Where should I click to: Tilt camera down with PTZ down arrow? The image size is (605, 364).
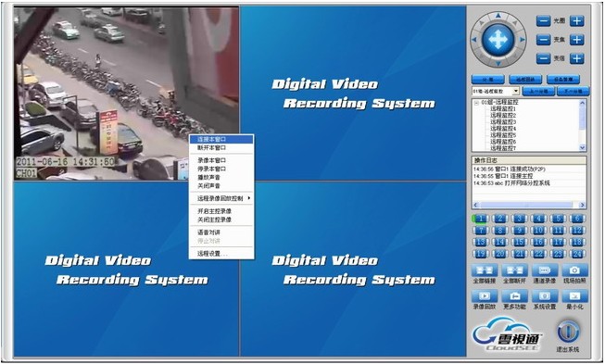498,63
